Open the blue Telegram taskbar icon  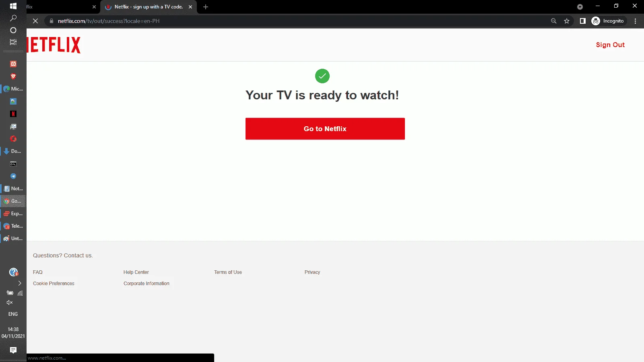pos(13,176)
